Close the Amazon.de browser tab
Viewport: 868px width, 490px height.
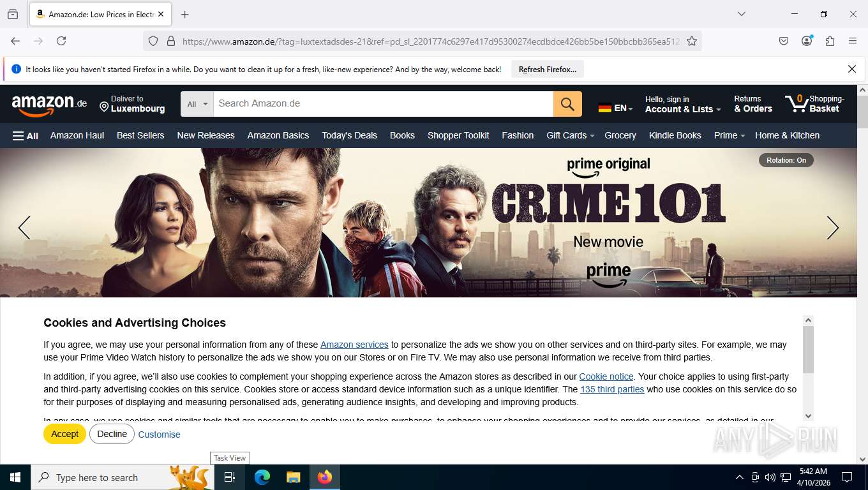tap(160, 14)
